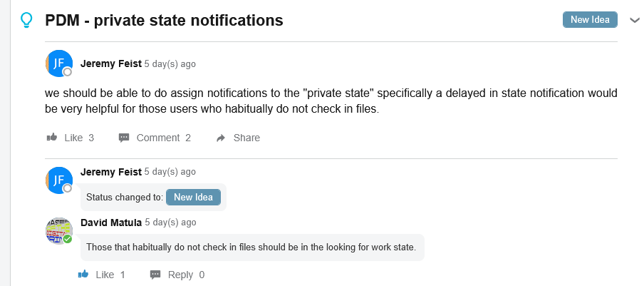Click the New Idea label in status change

[x=194, y=197]
